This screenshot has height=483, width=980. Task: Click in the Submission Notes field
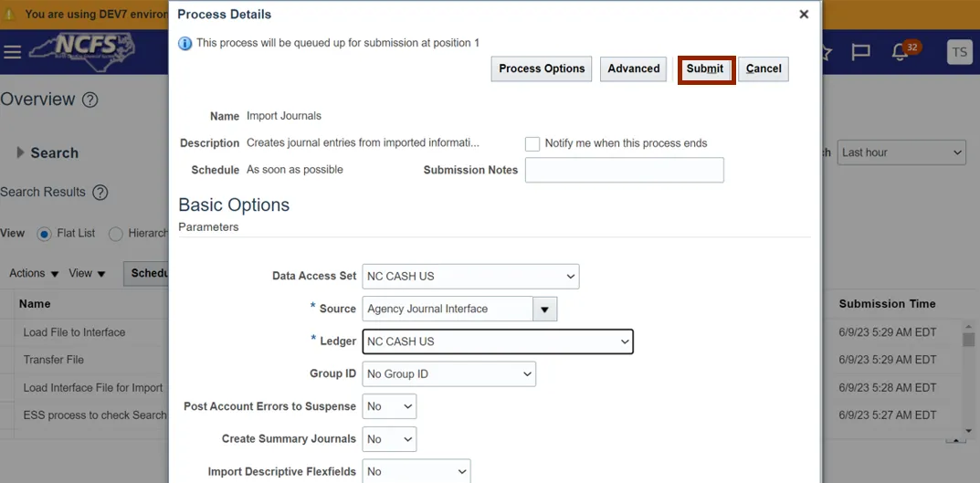pyautogui.click(x=624, y=170)
